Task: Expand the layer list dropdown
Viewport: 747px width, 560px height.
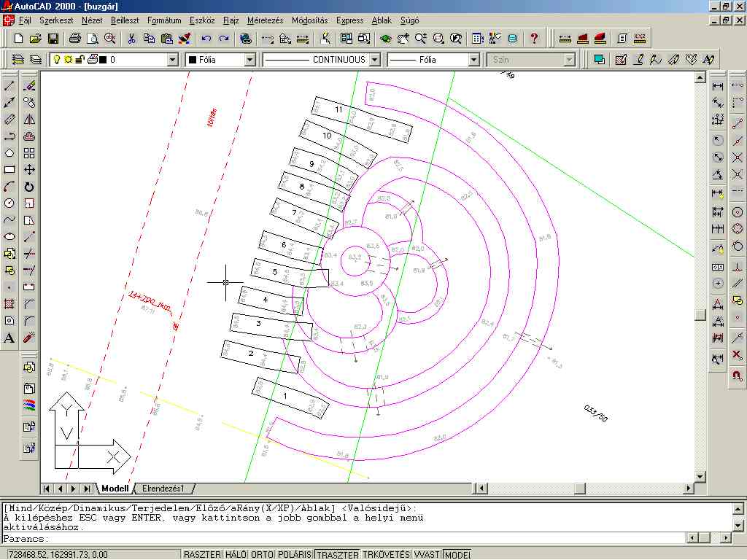Action: tap(173, 60)
